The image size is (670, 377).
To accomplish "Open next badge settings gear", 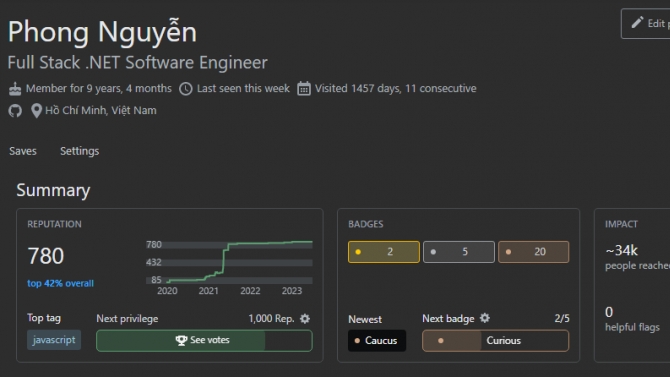I will (x=485, y=318).
